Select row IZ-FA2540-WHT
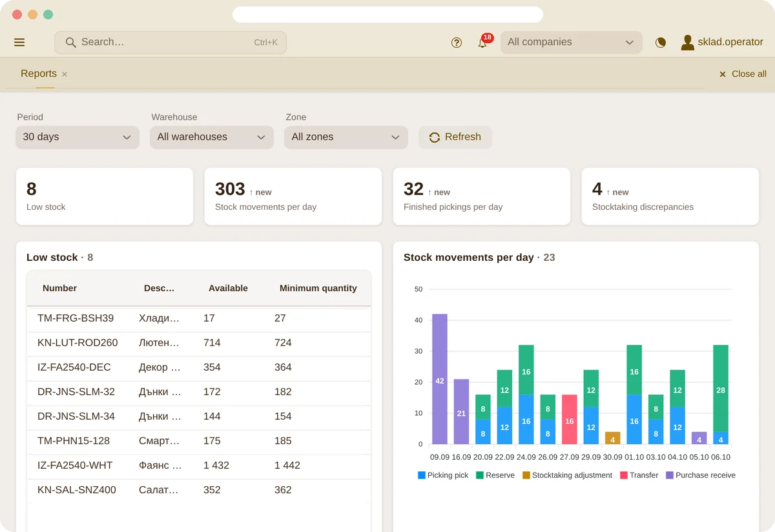This screenshot has height=532, width=775. (x=199, y=466)
